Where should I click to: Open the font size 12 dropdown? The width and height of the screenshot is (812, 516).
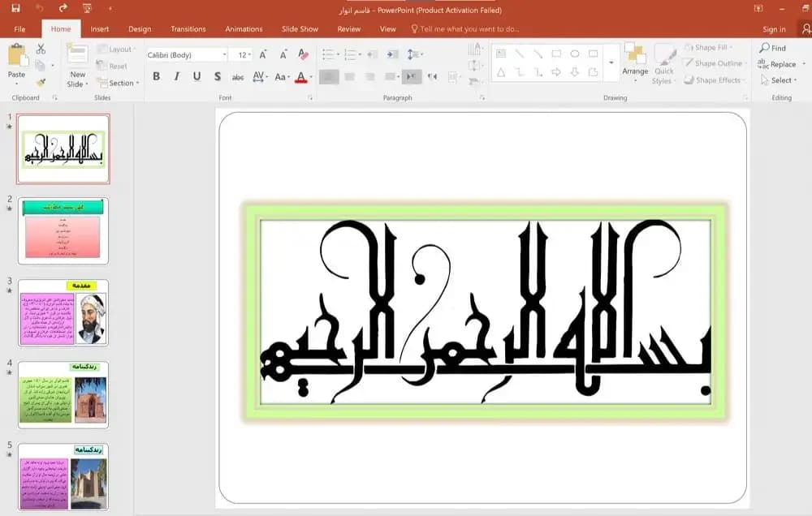[249, 54]
